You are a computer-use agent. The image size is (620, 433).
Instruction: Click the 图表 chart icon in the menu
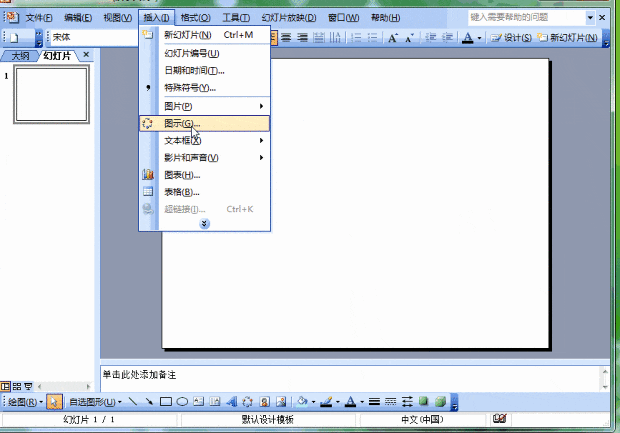click(148, 175)
